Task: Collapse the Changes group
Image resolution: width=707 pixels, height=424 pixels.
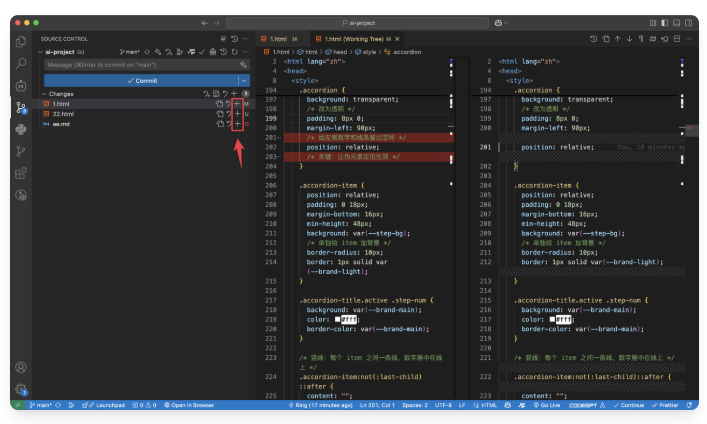Action: [x=44, y=94]
